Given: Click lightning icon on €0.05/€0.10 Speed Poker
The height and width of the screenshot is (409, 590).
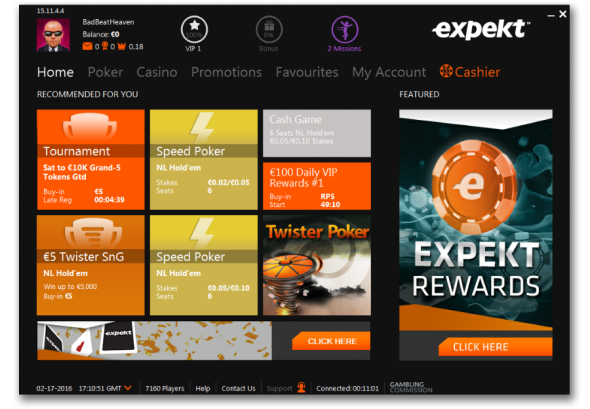Looking at the screenshot, I should [201, 233].
